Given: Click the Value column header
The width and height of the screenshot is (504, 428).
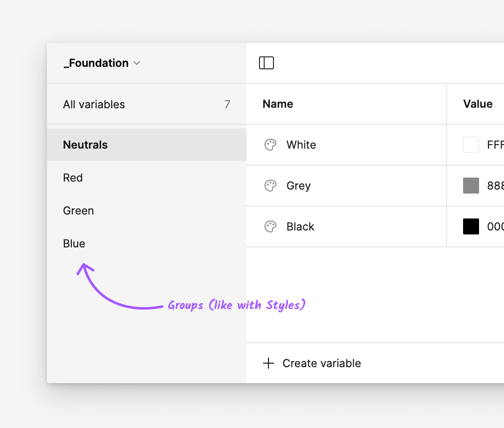Looking at the screenshot, I should (x=477, y=104).
